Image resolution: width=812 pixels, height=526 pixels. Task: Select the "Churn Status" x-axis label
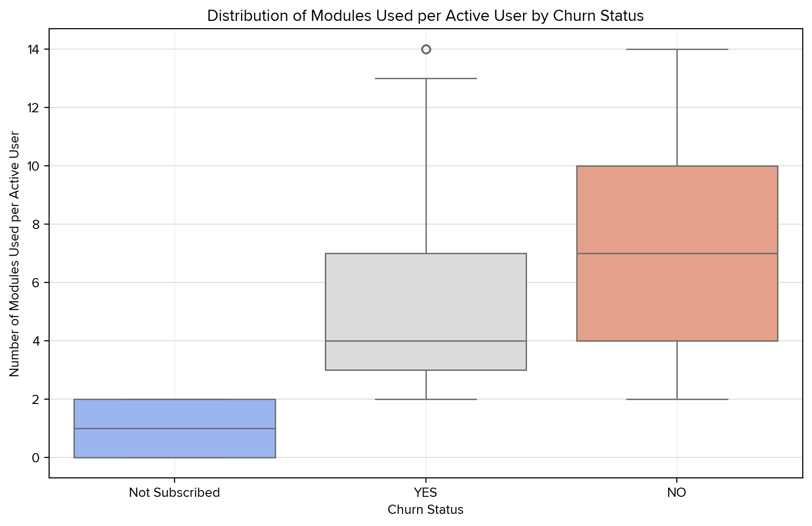point(425,509)
